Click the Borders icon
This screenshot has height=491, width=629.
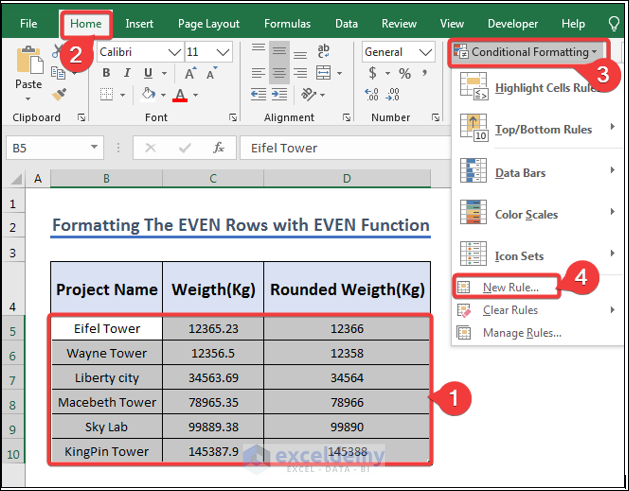107,95
